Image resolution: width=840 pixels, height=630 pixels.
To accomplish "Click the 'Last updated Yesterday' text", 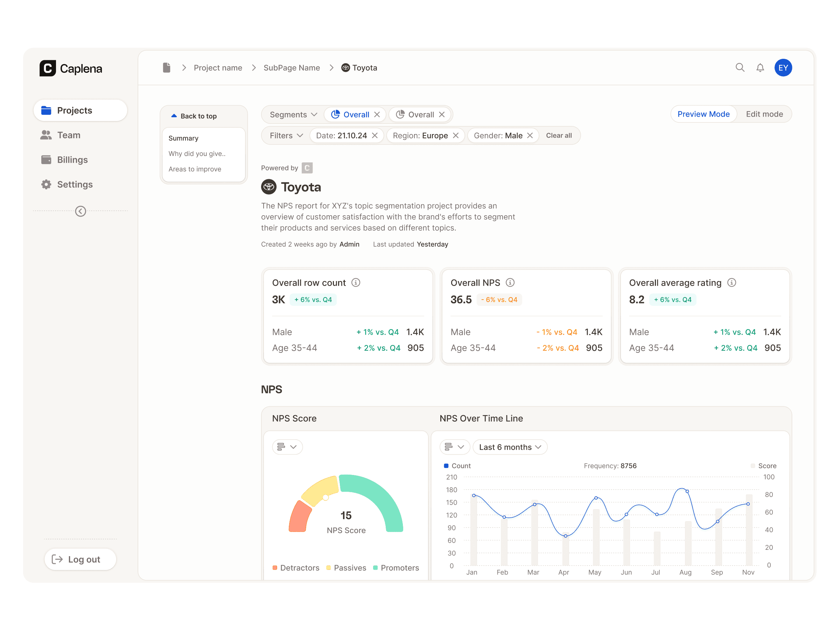I will click(x=410, y=244).
